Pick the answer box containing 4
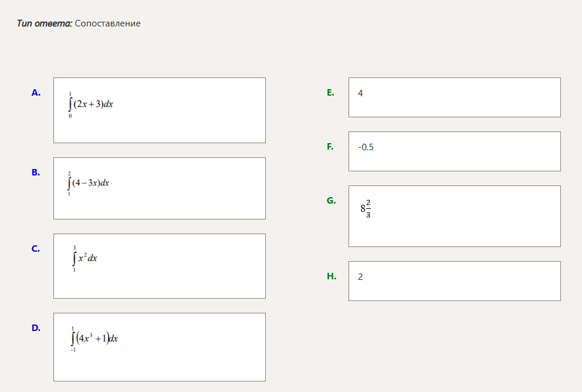 click(x=454, y=97)
